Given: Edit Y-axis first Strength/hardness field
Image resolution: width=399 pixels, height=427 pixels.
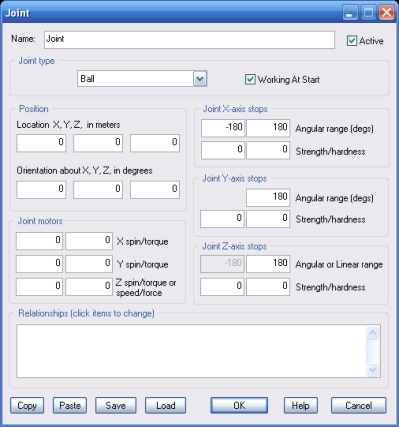Looking at the screenshot, I should click(222, 219).
